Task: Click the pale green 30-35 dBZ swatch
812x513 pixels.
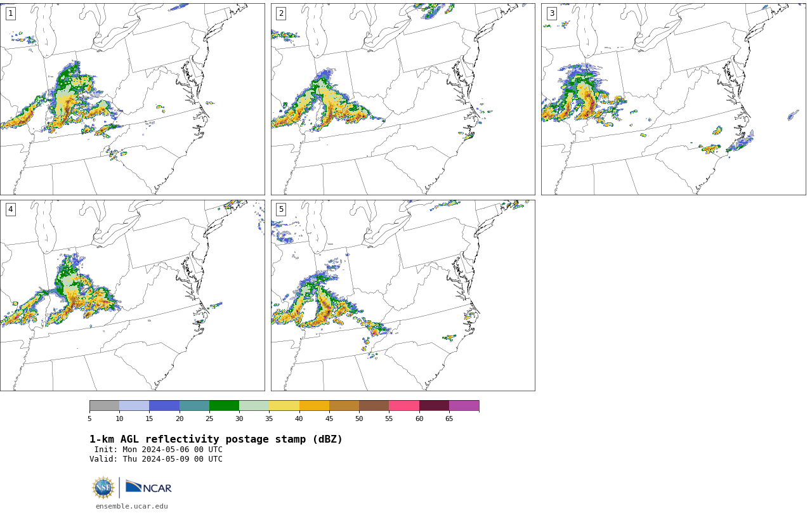Action: [x=254, y=406]
